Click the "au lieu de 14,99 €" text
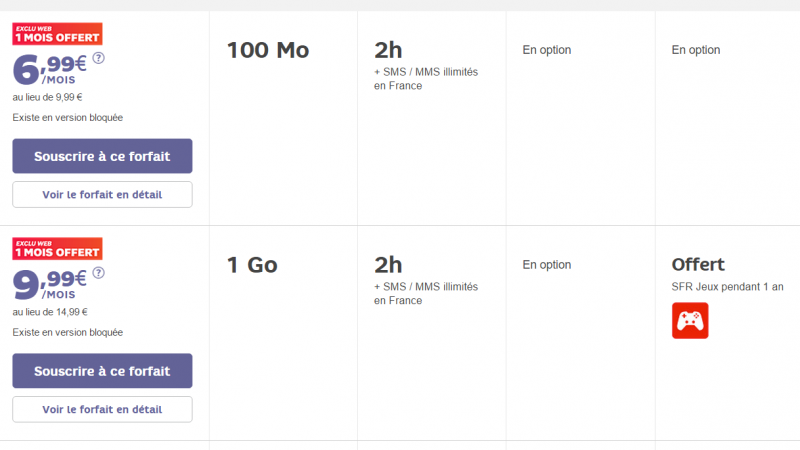This screenshot has width=800, height=450. [50, 312]
